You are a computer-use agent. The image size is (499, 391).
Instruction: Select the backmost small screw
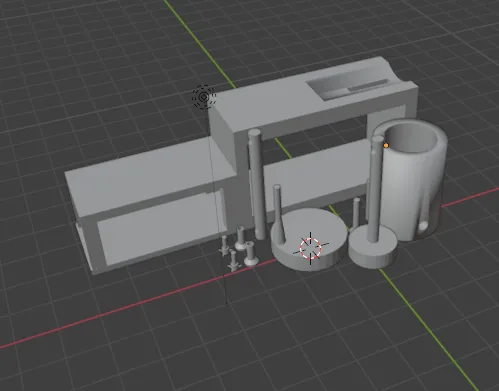pos(240,237)
